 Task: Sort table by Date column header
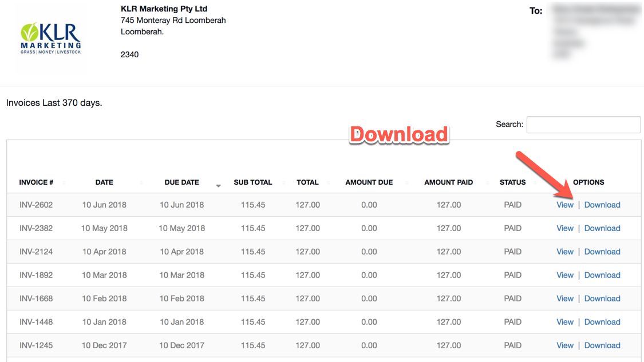click(x=104, y=182)
